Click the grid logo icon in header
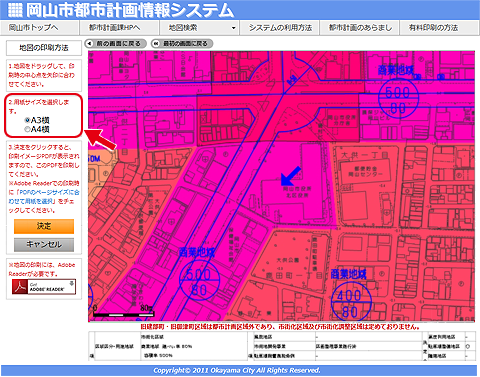 click(x=15, y=10)
